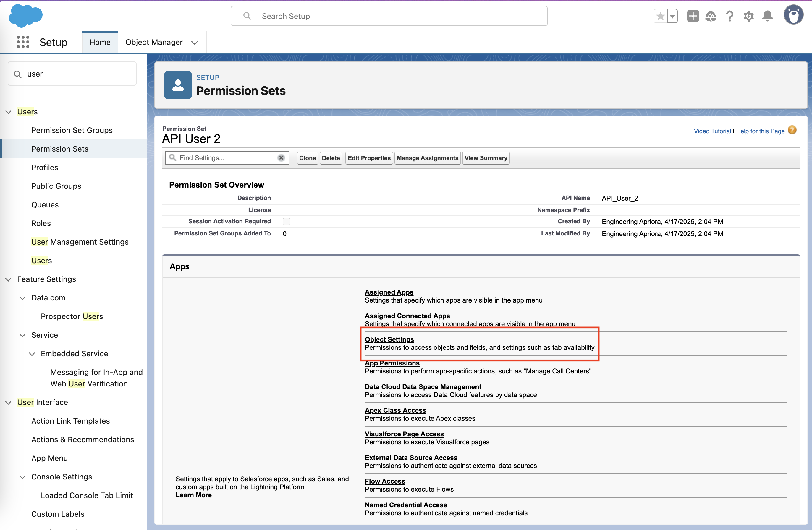Open Action Link Templates

pos(71,421)
